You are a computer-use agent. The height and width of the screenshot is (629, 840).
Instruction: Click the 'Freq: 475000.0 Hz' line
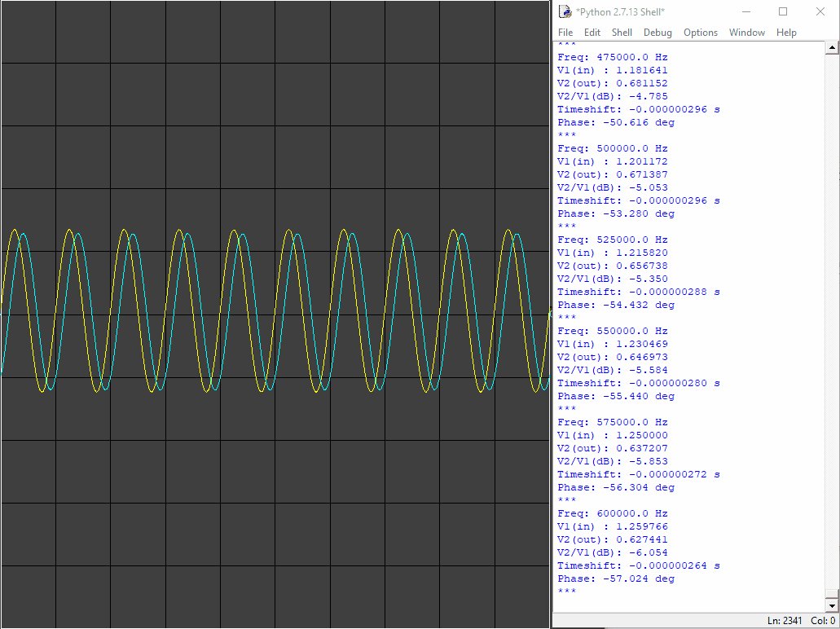coord(613,57)
